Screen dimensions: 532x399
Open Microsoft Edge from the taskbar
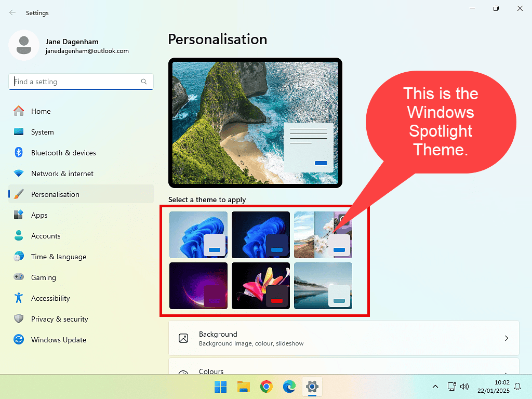pyautogui.click(x=289, y=387)
